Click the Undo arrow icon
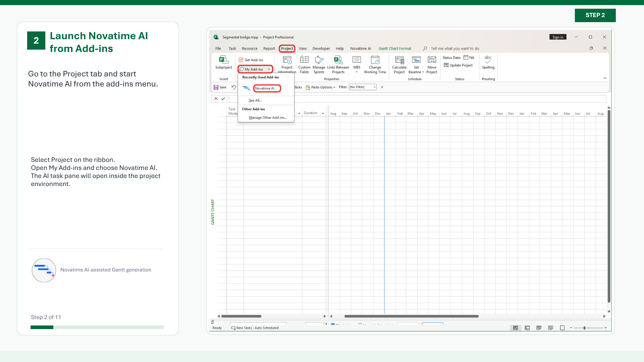This screenshot has width=644, height=362. 234,87
